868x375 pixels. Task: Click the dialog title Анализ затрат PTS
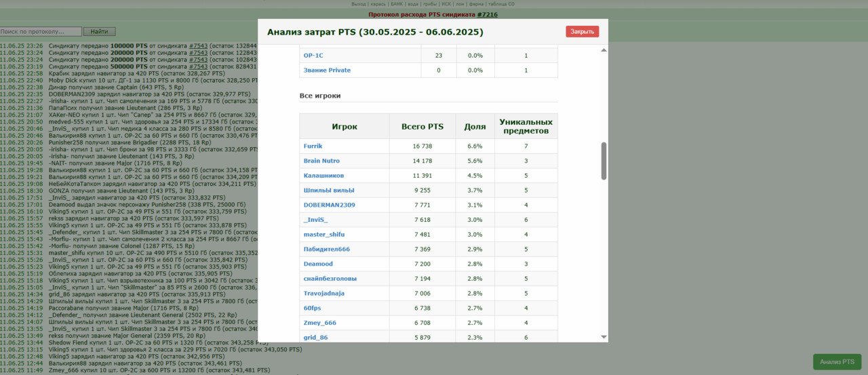pos(375,32)
